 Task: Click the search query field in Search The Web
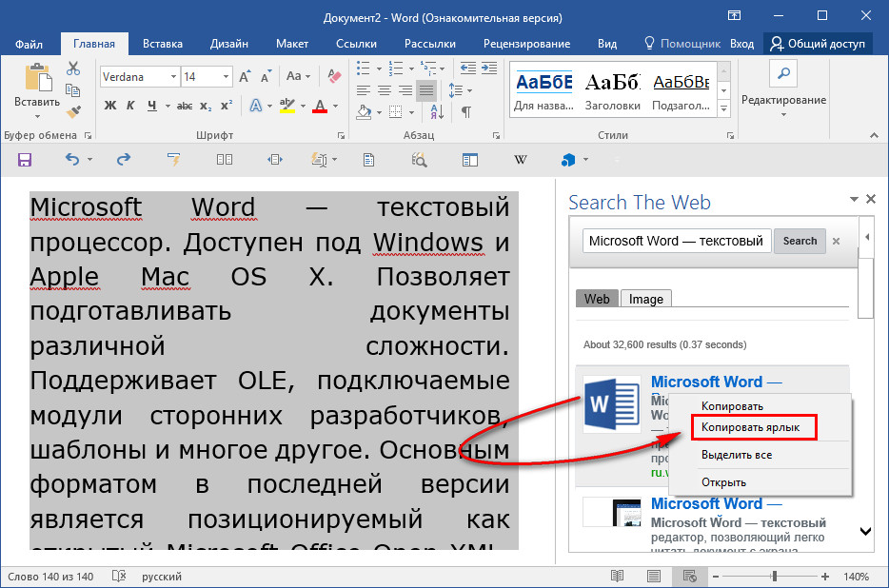[677, 241]
